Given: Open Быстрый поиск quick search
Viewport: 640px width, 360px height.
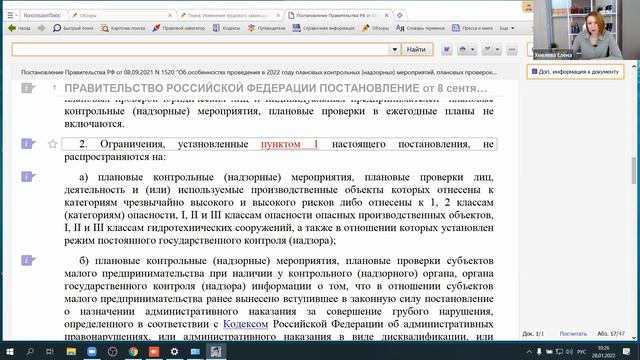Looking at the screenshot, I should tap(73, 28).
